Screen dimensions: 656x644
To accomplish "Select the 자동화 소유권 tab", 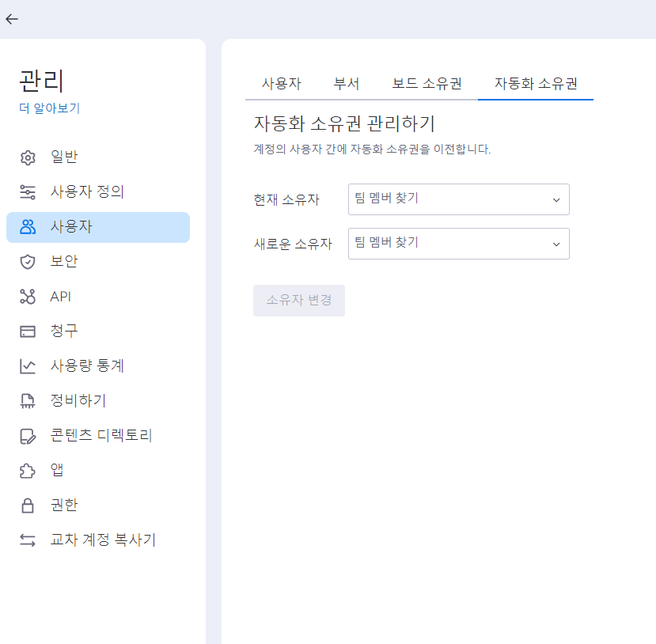I will coord(536,84).
